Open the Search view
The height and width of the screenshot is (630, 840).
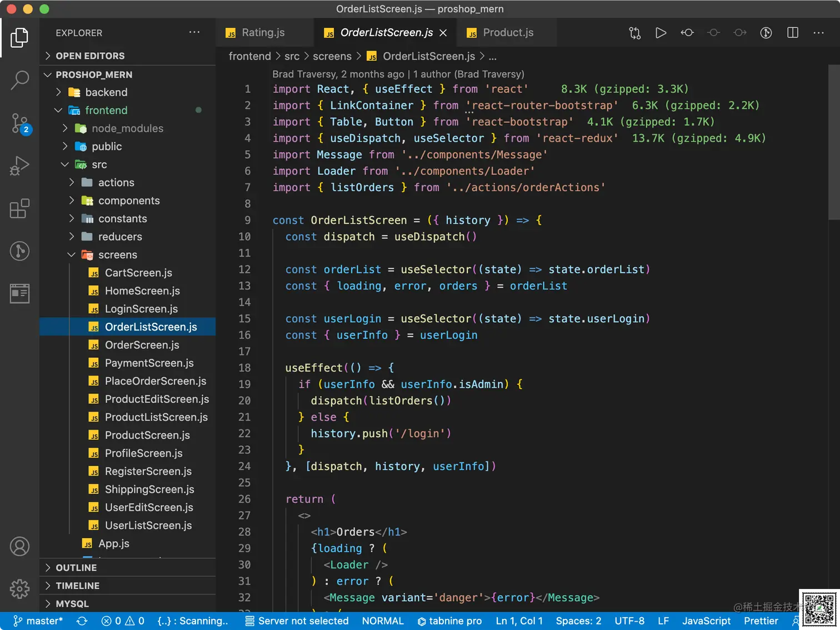pyautogui.click(x=19, y=81)
